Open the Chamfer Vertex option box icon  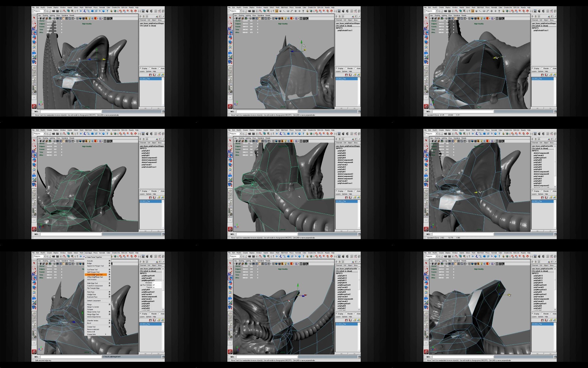[x=109, y=321]
